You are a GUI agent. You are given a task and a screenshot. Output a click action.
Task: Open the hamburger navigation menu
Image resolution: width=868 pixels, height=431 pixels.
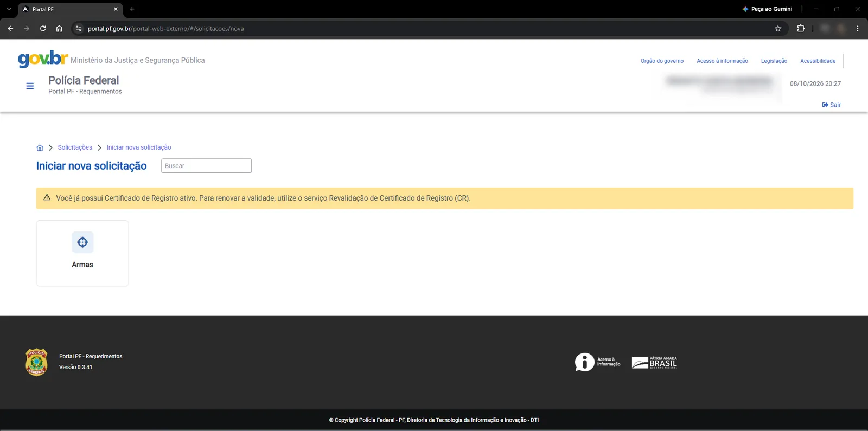[30, 86]
